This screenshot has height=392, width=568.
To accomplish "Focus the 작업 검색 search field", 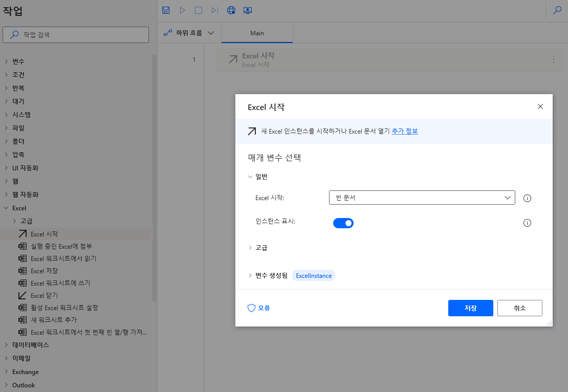I will 76,35.
